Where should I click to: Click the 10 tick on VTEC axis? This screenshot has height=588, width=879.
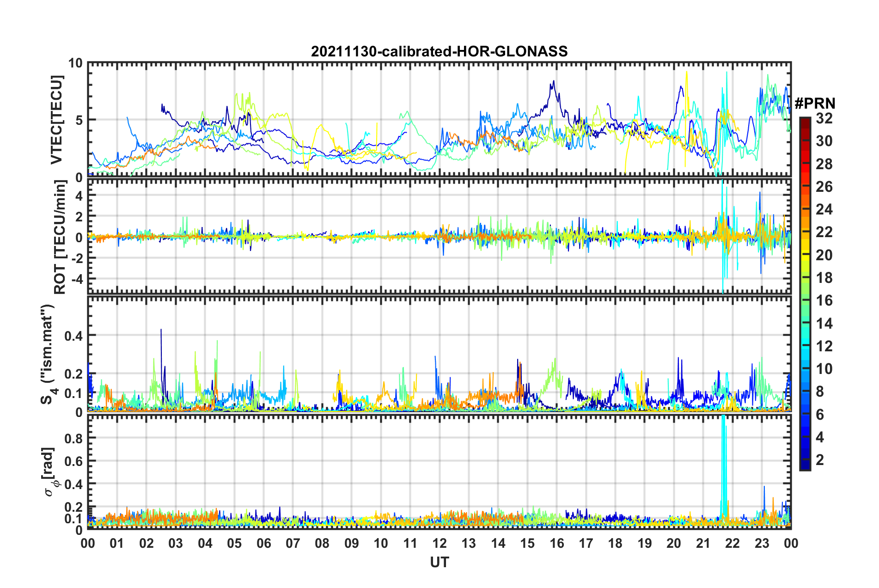coord(75,63)
